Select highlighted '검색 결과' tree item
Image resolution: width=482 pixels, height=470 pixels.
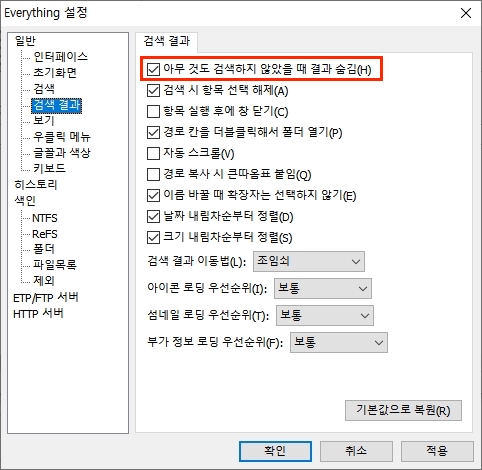[x=57, y=105]
